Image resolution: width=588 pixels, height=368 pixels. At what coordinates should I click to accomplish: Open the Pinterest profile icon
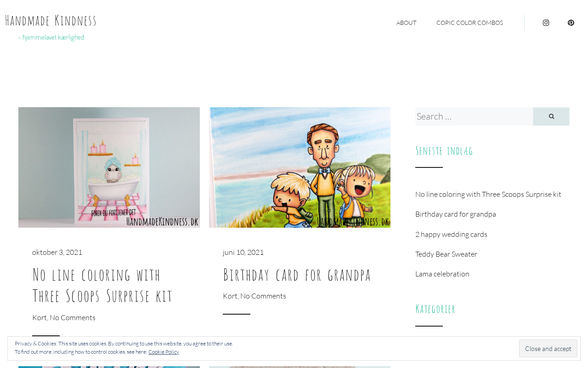(571, 23)
